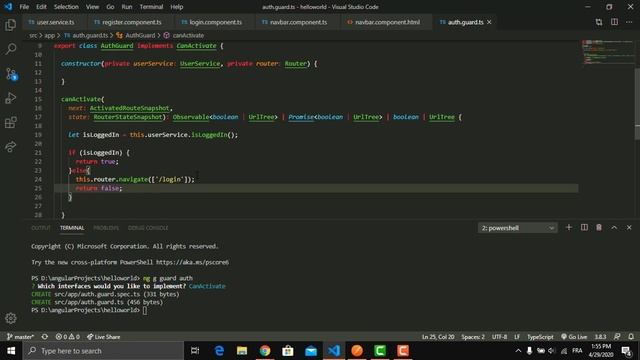
Task: Open the Edit menu
Action: pos(41,7)
